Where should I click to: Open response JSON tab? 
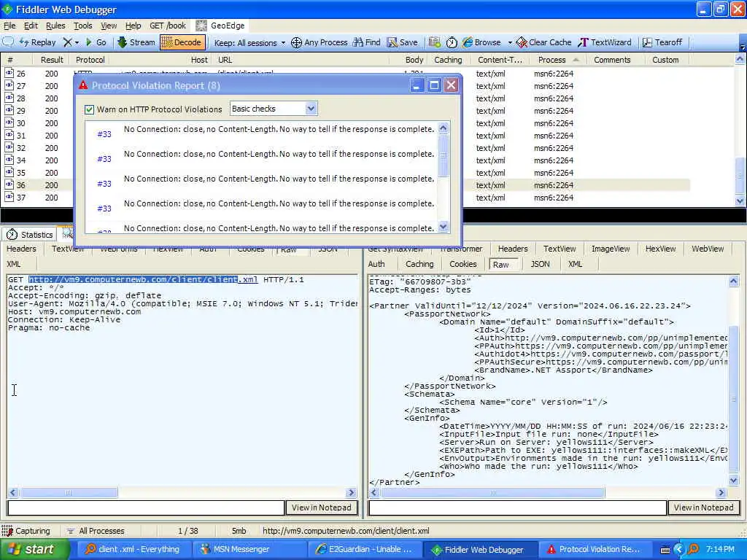coord(541,264)
